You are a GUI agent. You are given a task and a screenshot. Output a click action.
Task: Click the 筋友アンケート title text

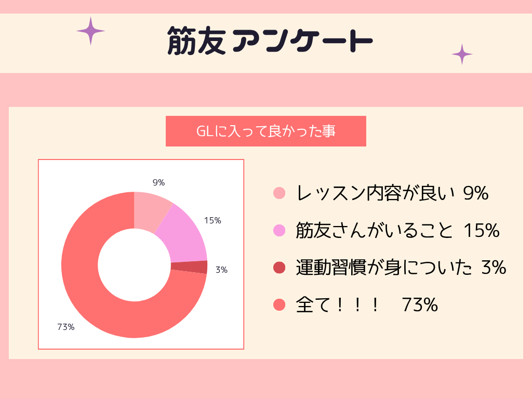(270, 41)
